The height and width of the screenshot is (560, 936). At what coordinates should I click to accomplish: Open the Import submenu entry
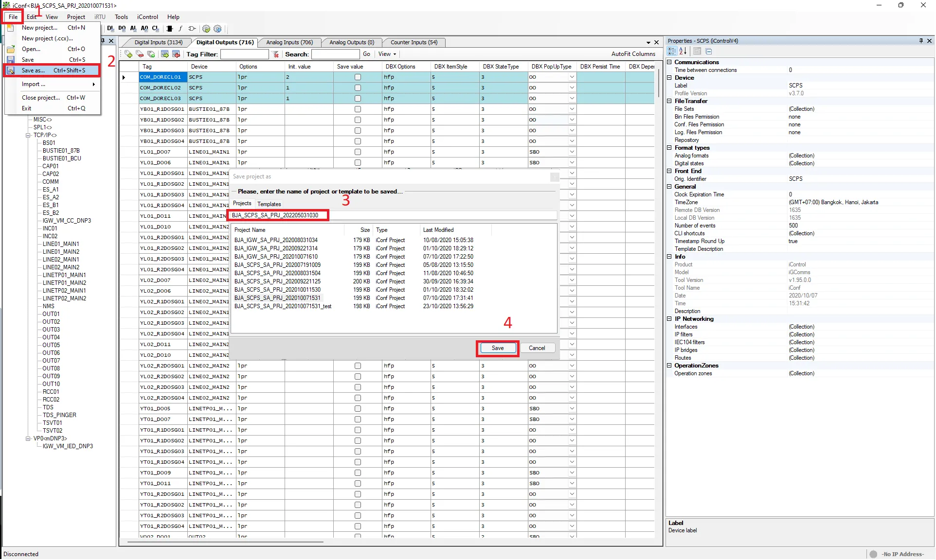[53, 84]
